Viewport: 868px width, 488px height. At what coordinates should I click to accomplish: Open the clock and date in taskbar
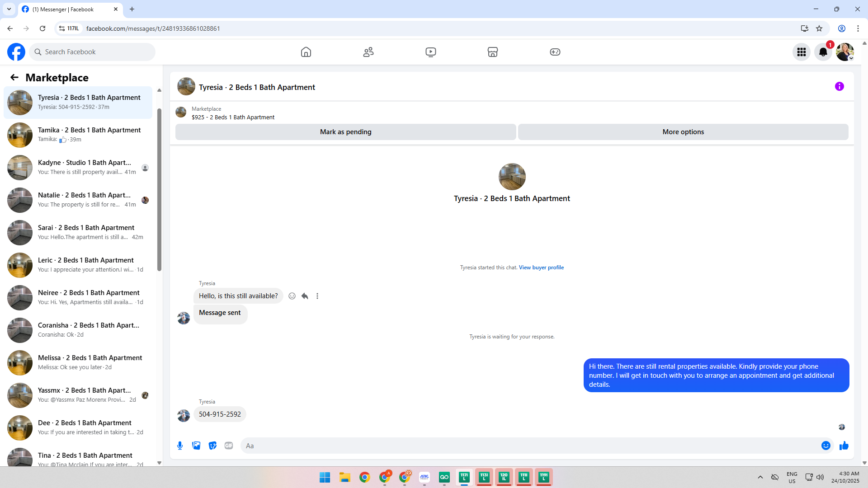(845, 477)
